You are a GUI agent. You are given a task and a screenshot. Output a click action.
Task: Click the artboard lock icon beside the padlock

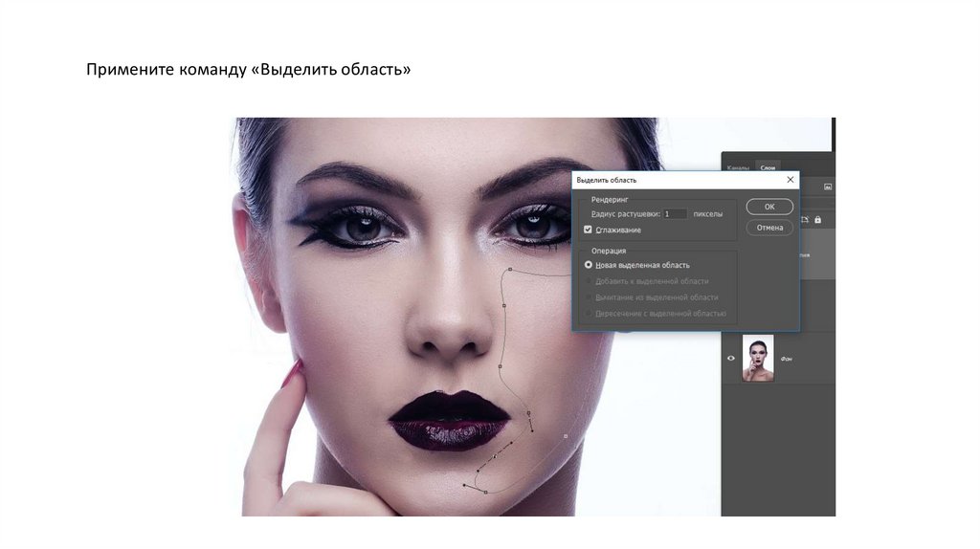[x=804, y=220]
